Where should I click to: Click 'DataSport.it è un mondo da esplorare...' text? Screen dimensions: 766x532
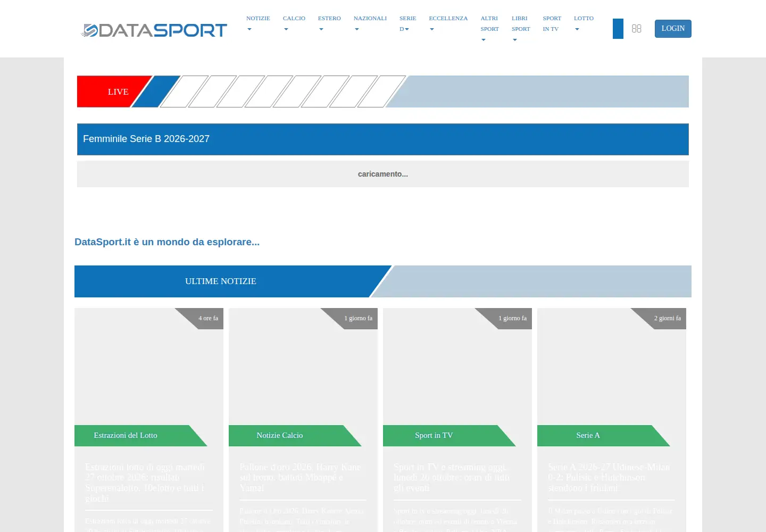pyautogui.click(x=167, y=242)
